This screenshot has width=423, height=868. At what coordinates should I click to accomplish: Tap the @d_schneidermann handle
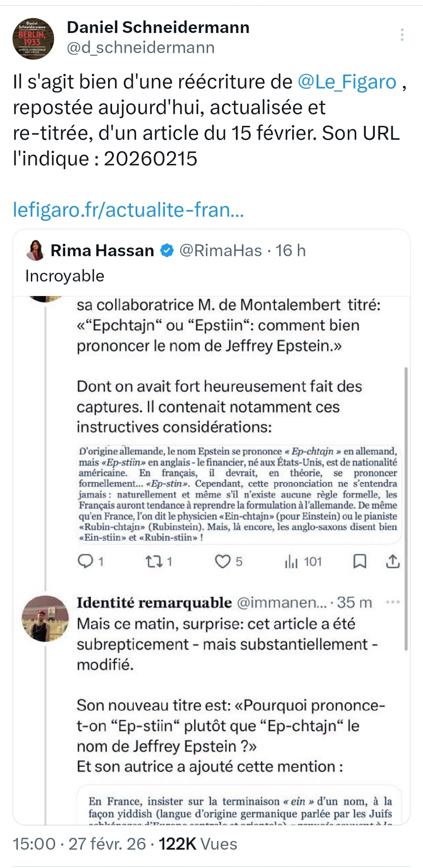coord(141,47)
